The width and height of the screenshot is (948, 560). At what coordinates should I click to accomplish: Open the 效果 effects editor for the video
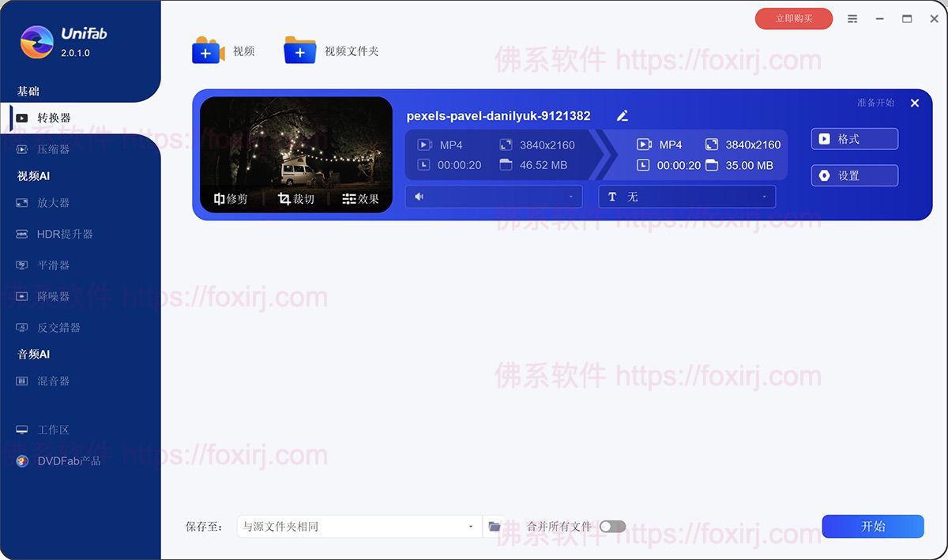click(x=360, y=199)
